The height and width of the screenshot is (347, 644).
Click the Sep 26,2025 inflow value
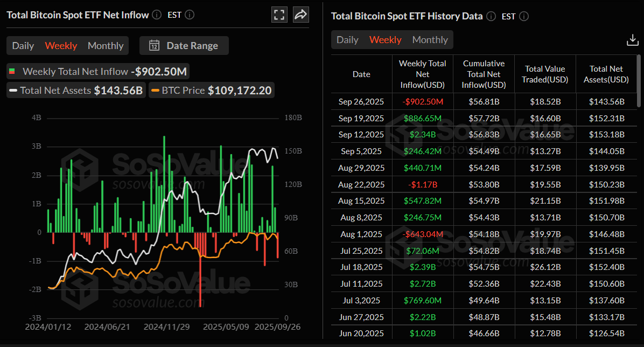[x=422, y=101]
